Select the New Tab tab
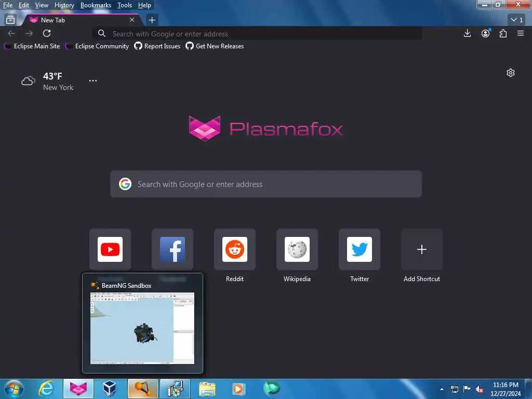The height and width of the screenshot is (399, 532). (x=82, y=20)
